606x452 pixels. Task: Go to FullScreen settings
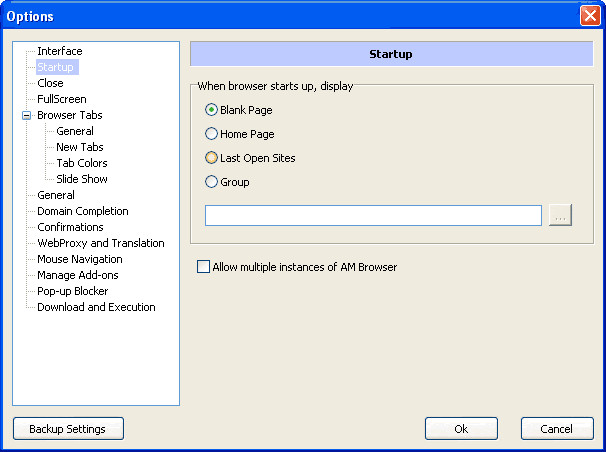[62, 99]
